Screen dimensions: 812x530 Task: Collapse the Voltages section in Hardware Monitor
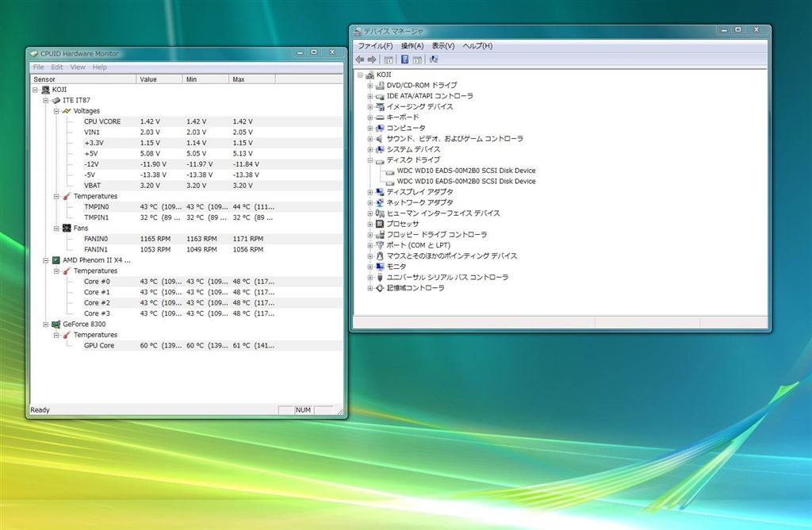(56, 111)
